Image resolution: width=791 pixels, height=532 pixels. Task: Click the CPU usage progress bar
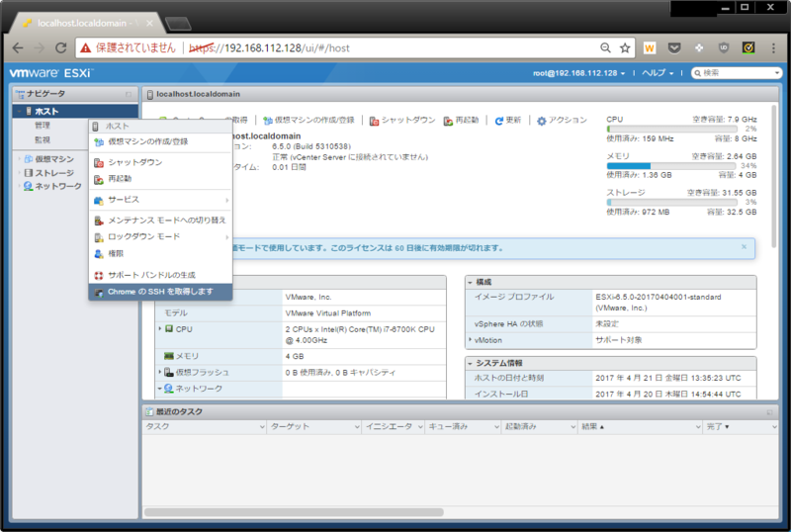(x=671, y=130)
